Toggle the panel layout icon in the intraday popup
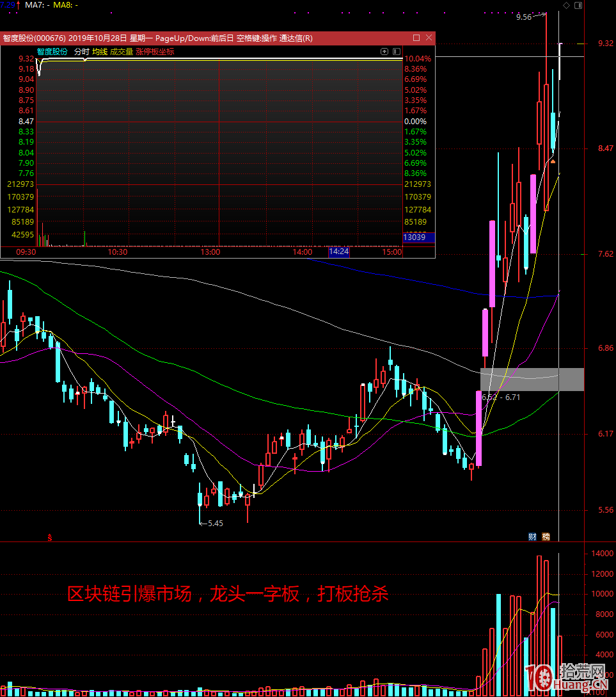This screenshot has width=616, height=697. [397, 52]
